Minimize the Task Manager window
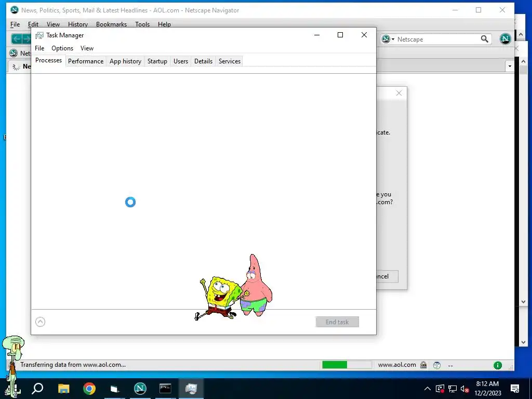Viewport: 532px width, 399px height. [317, 35]
